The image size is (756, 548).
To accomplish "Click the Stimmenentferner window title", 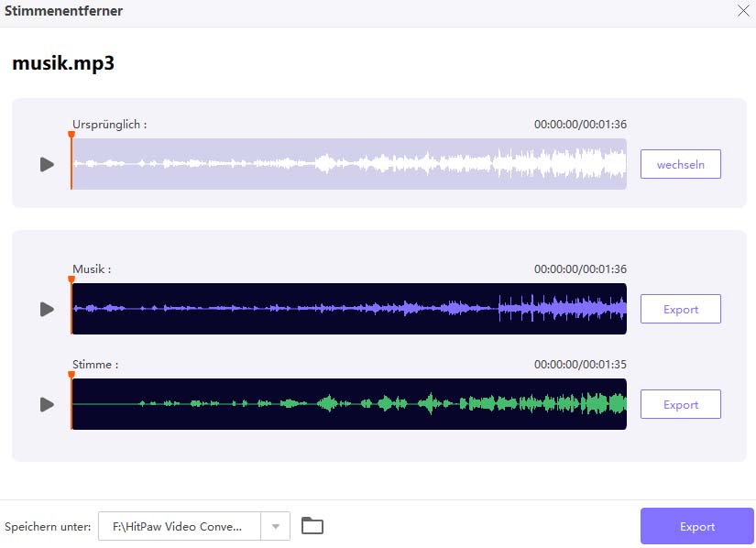I will (x=63, y=11).
